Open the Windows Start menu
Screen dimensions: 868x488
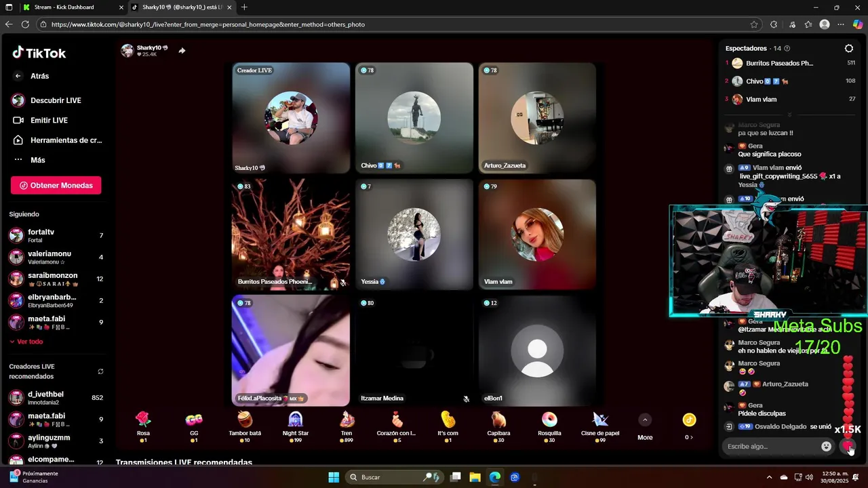[x=334, y=477]
